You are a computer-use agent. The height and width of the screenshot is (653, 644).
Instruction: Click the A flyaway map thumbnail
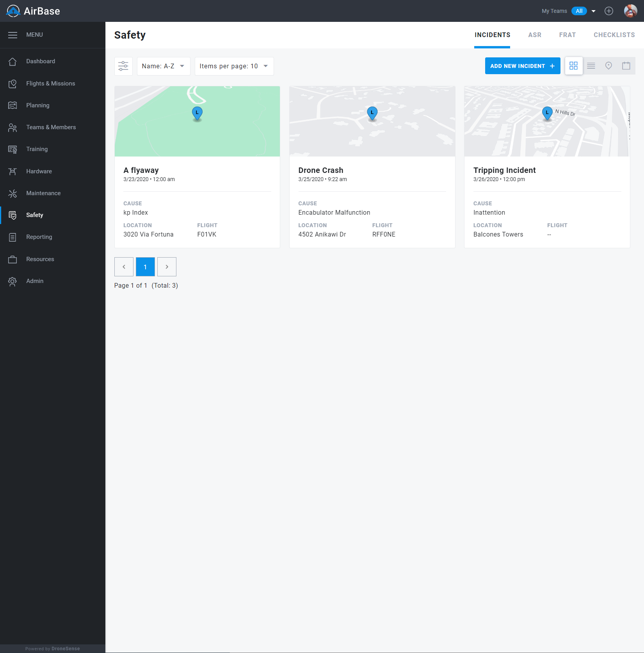click(x=197, y=121)
